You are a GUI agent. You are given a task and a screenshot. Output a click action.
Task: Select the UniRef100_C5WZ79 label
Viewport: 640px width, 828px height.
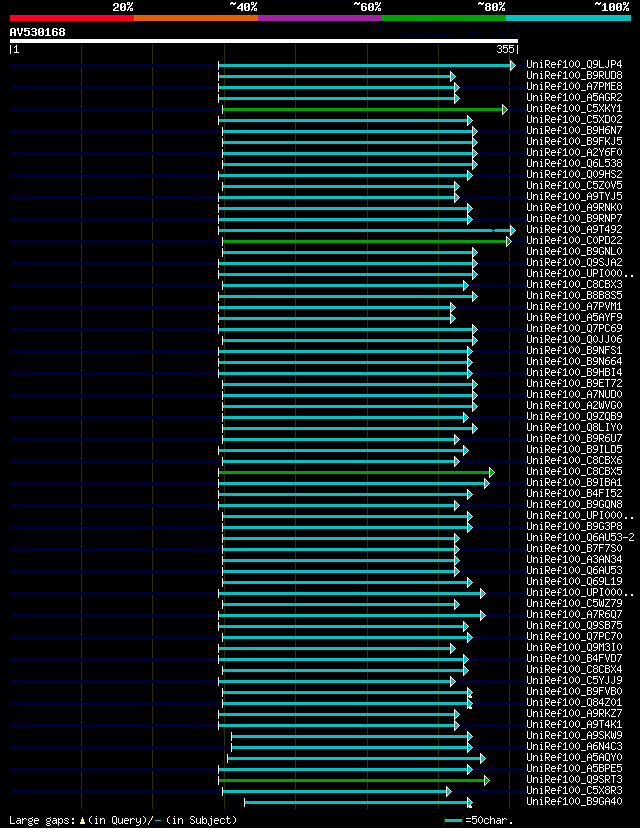click(574, 604)
